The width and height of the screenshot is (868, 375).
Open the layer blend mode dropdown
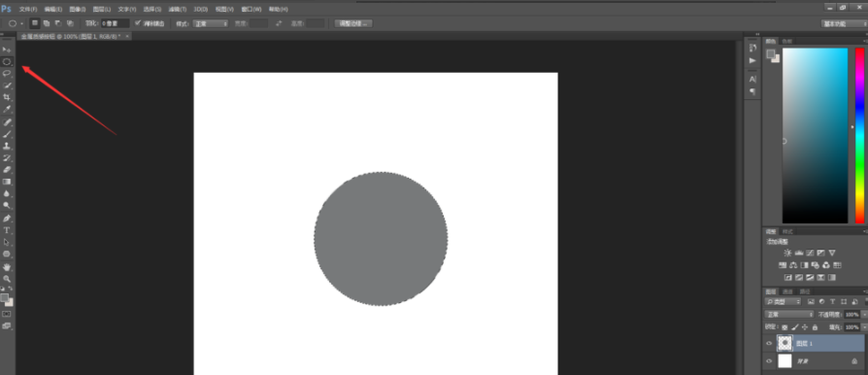click(x=788, y=315)
